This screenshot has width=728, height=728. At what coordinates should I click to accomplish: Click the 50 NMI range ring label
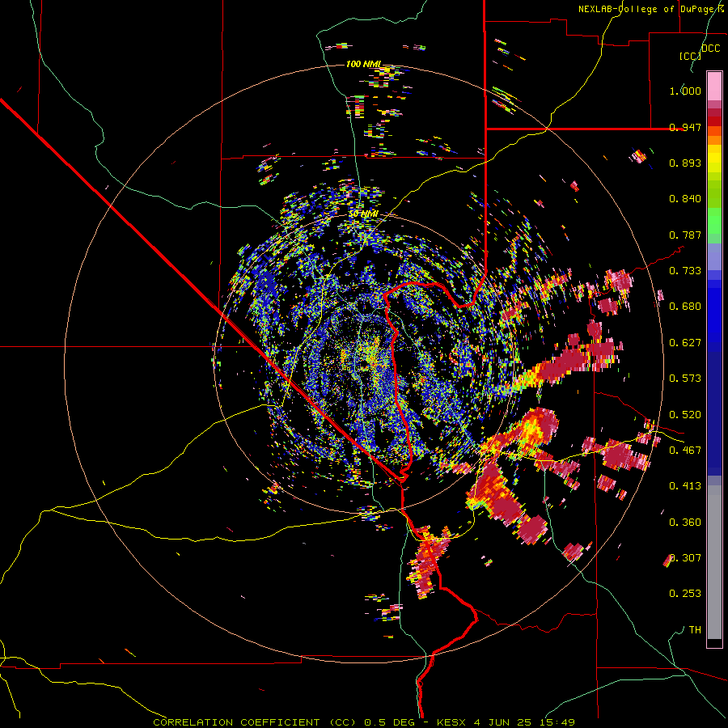point(363,214)
